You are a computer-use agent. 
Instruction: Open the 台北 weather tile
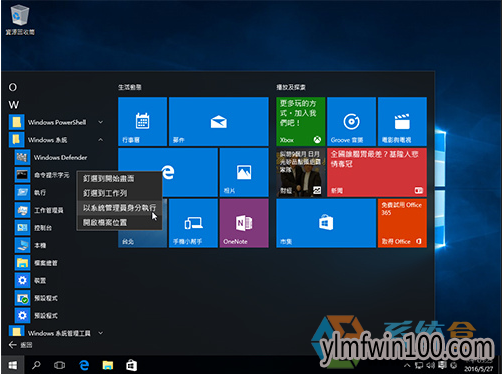(142, 239)
